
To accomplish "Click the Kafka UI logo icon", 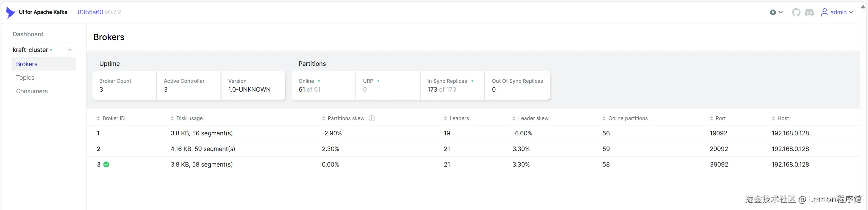I will (x=11, y=12).
